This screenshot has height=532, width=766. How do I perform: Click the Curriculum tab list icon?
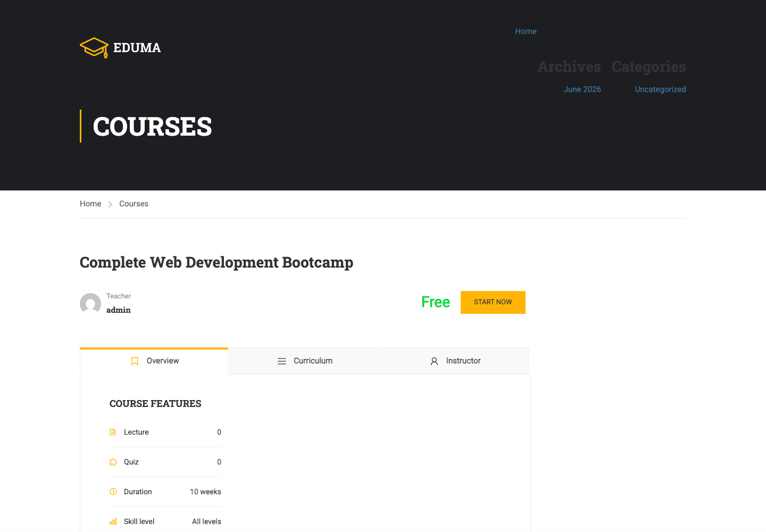coord(282,361)
